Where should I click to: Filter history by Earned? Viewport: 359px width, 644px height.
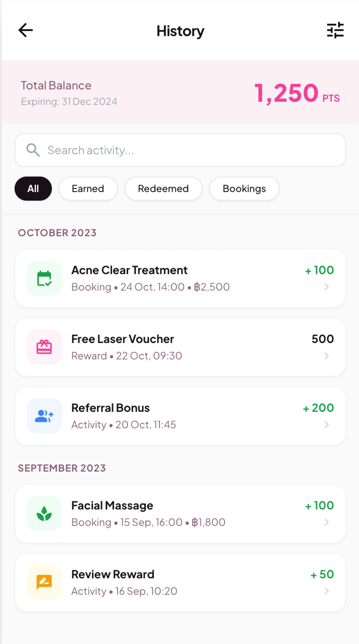pyautogui.click(x=88, y=188)
